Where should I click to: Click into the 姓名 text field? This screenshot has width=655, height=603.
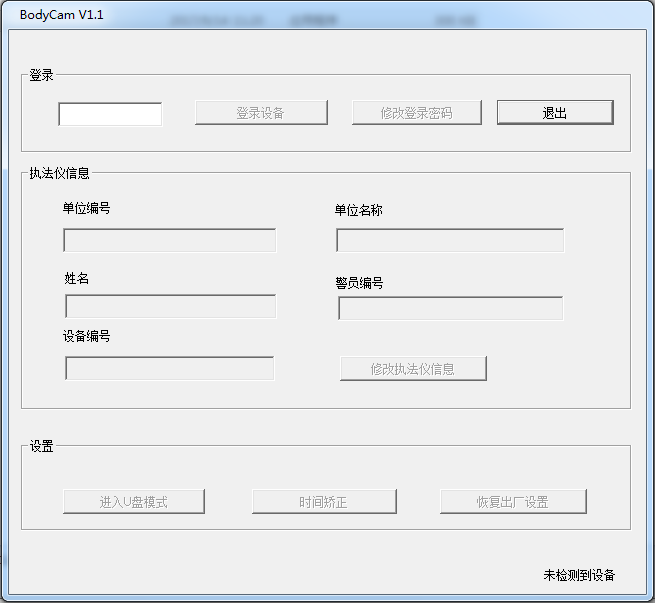[x=170, y=306]
